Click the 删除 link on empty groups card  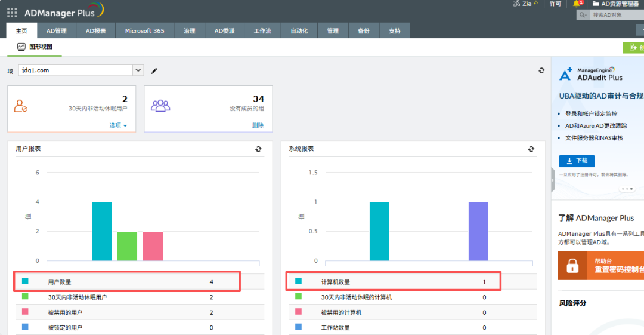pyautogui.click(x=258, y=125)
